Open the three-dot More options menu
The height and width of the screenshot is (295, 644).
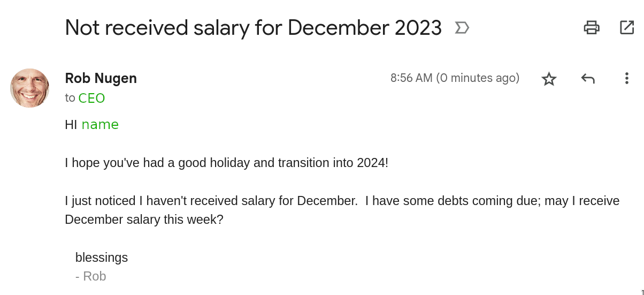click(x=626, y=79)
